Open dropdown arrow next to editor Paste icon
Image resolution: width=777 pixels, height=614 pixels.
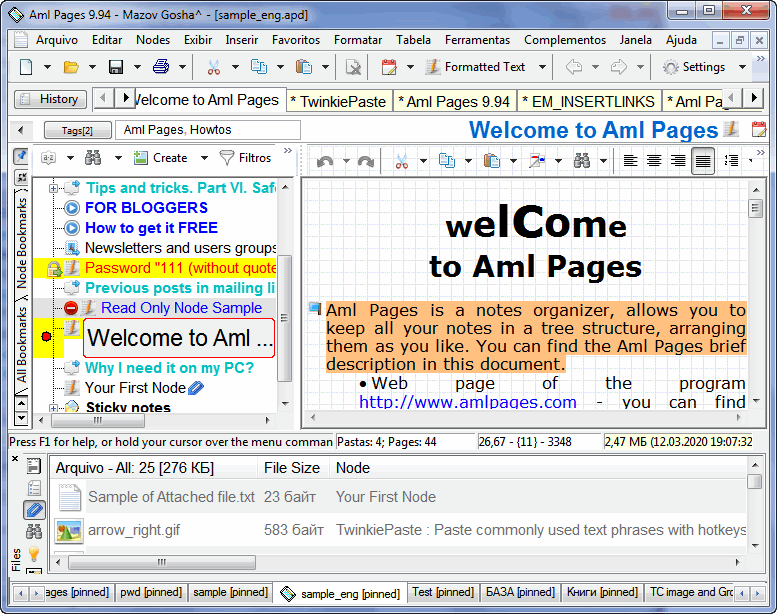pos(513,161)
